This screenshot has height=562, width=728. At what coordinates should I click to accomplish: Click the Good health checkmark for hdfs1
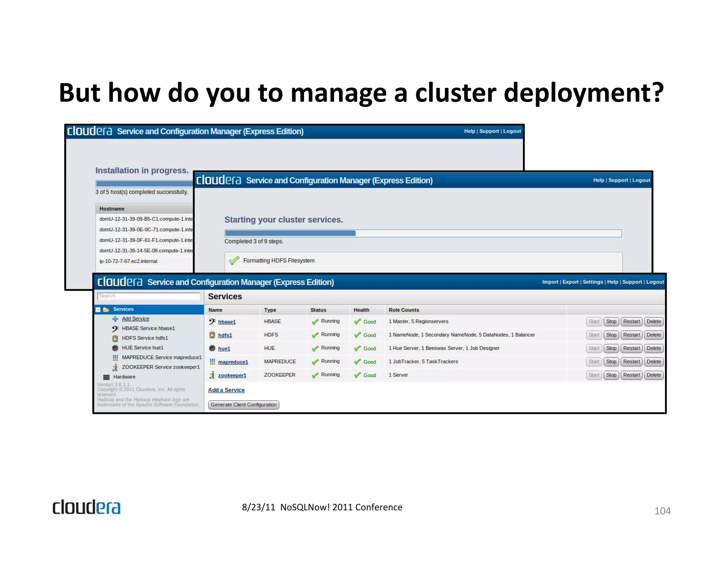click(x=358, y=335)
